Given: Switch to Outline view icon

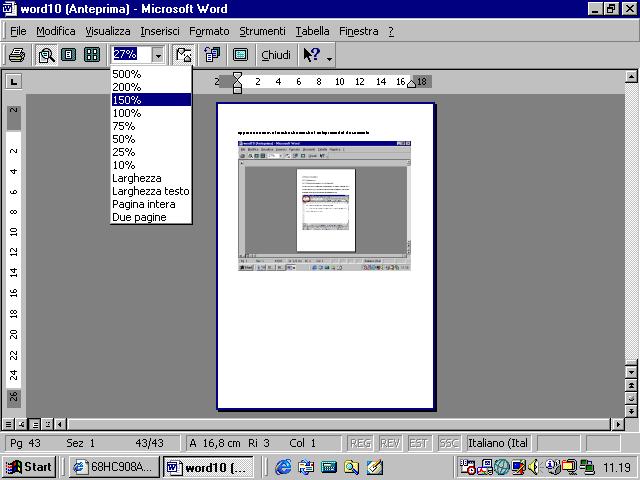Looking at the screenshot, I should [48, 424].
